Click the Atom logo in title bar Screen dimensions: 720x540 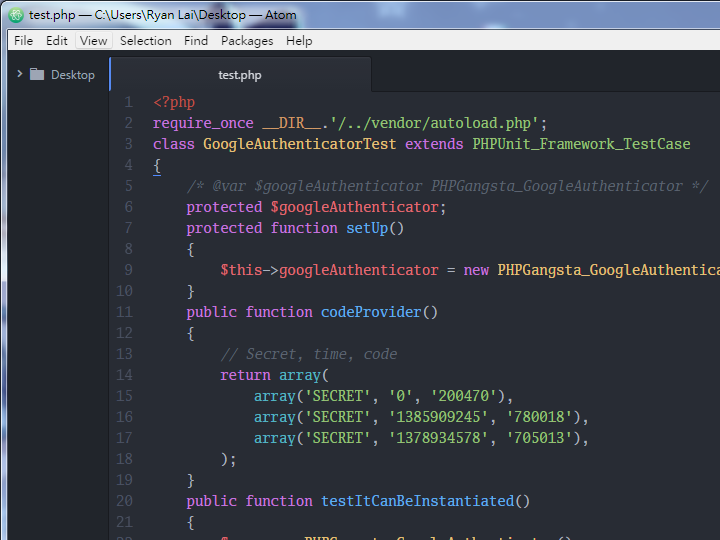click(16, 15)
